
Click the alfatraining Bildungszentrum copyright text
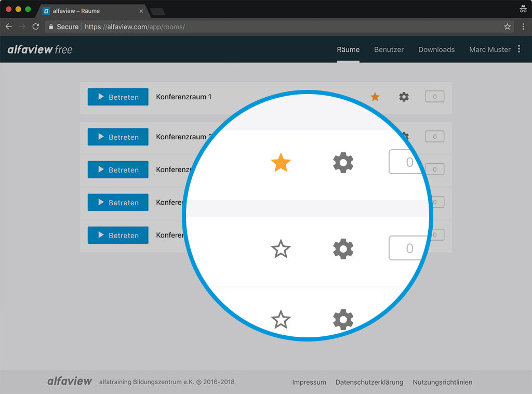pos(167,382)
